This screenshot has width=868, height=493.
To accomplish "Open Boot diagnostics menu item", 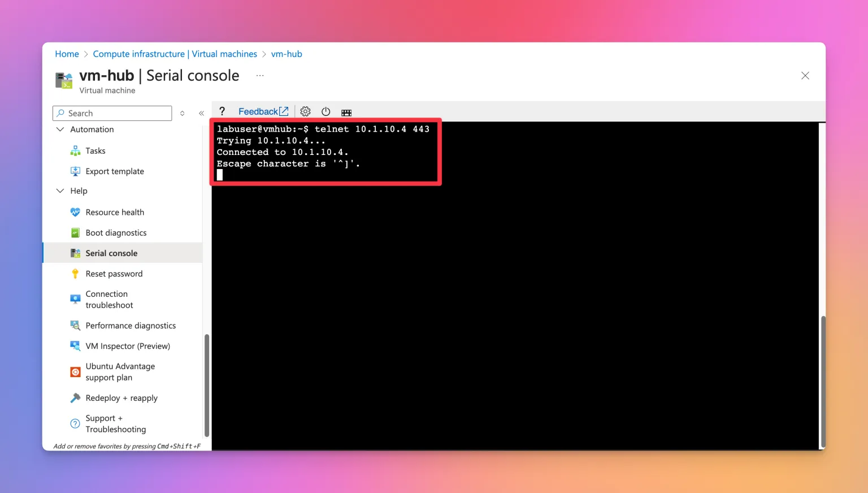I will point(116,233).
